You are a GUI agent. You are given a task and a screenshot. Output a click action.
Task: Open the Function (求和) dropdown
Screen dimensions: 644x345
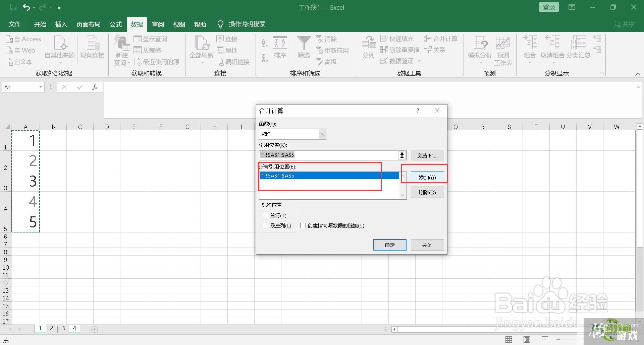pyautogui.click(x=322, y=134)
